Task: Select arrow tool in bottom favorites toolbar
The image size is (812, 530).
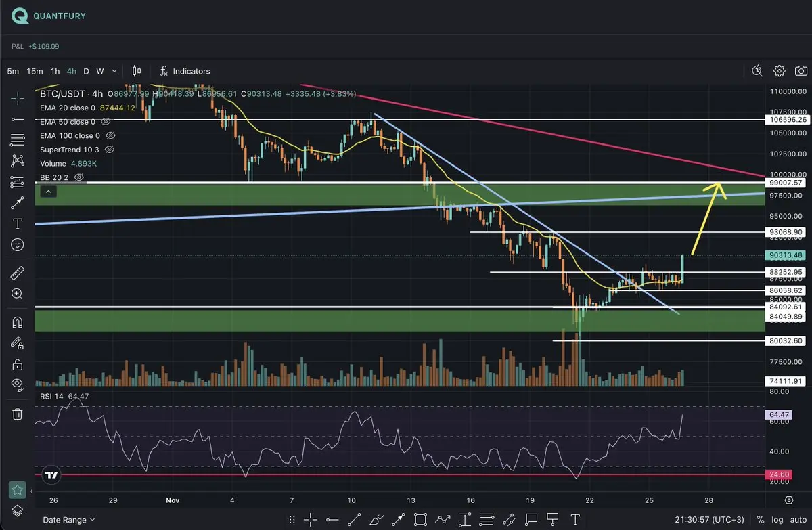Action: (x=398, y=519)
